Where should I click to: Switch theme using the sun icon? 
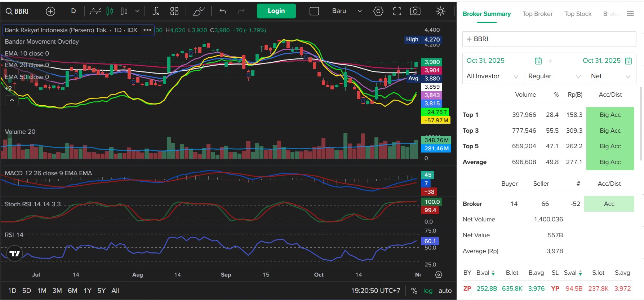pos(440,12)
